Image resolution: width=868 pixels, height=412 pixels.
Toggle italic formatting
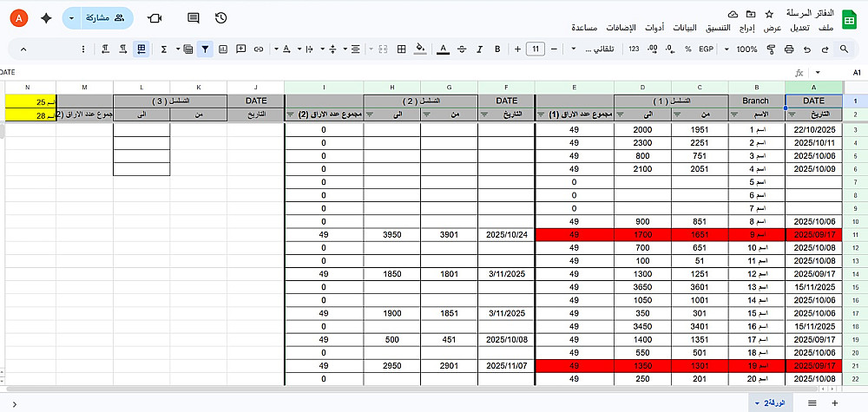pyautogui.click(x=480, y=49)
